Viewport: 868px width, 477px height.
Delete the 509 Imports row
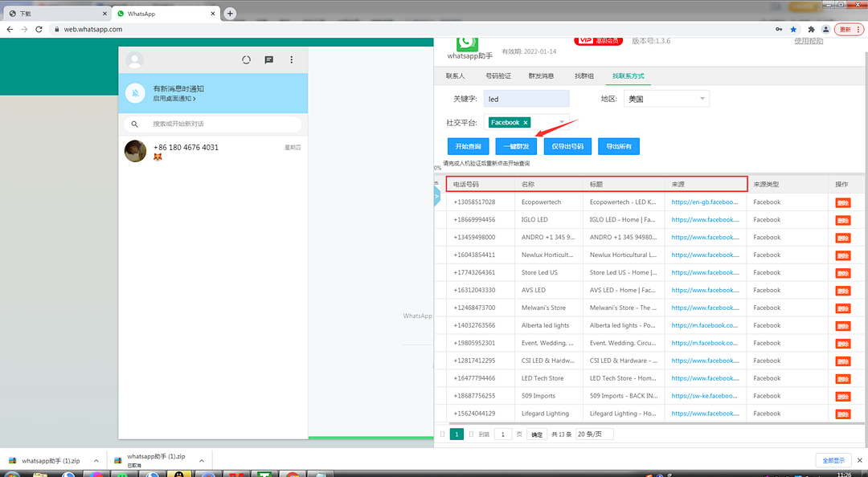pyautogui.click(x=842, y=396)
